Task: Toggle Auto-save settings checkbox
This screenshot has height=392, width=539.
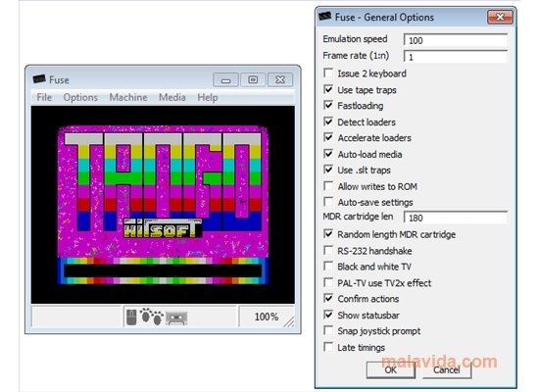Action: [x=328, y=202]
